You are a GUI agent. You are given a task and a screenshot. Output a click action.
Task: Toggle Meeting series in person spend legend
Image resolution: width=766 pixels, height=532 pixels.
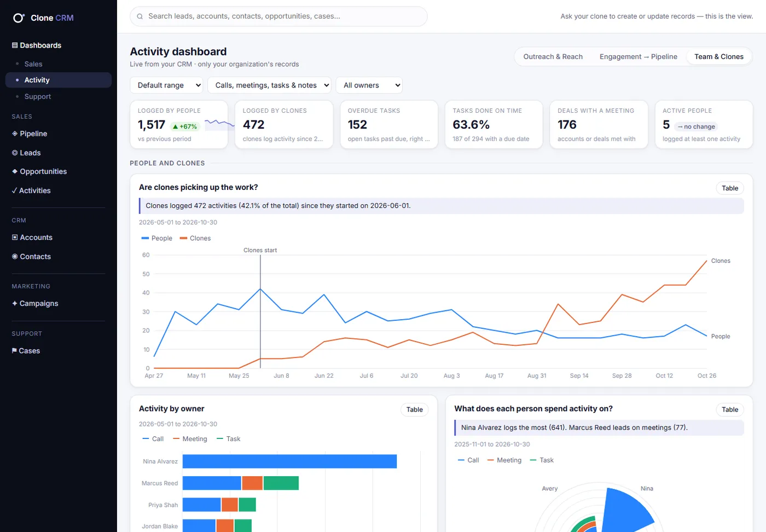click(x=504, y=460)
